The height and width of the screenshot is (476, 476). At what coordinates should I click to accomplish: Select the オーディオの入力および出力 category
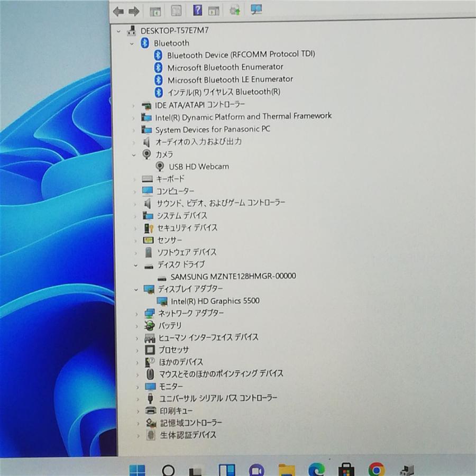pyautogui.click(x=198, y=142)
